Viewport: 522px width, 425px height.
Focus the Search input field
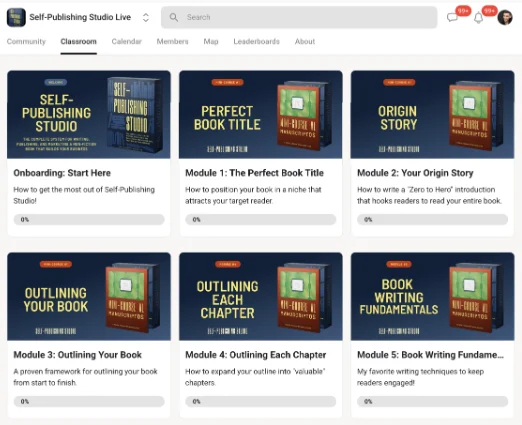point(299,17)
